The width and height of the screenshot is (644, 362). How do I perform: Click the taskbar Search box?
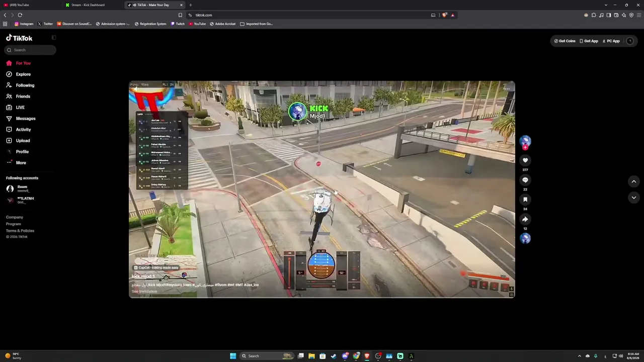(x=267, y=356)
